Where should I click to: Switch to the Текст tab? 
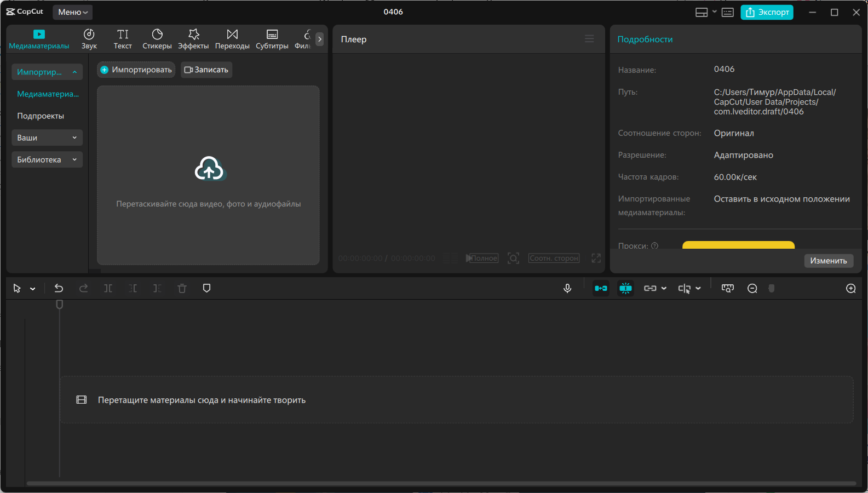tap(123, 39)
